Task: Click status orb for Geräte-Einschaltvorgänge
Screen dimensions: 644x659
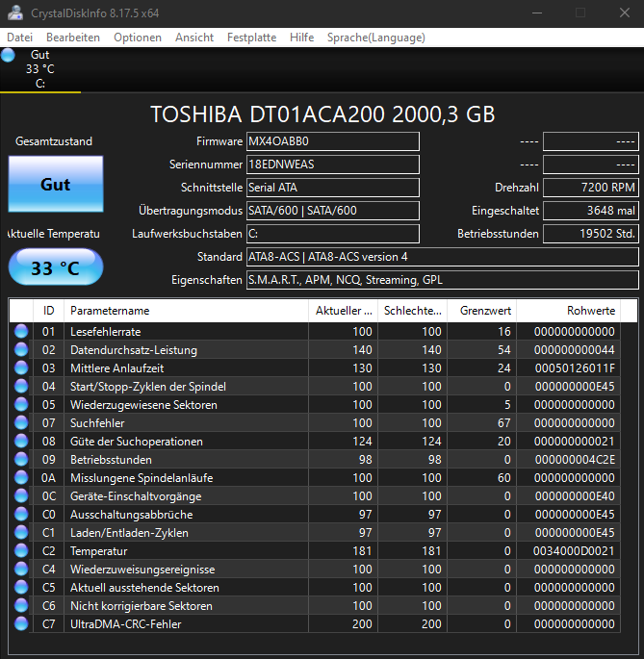Action: tap(21, 495)
